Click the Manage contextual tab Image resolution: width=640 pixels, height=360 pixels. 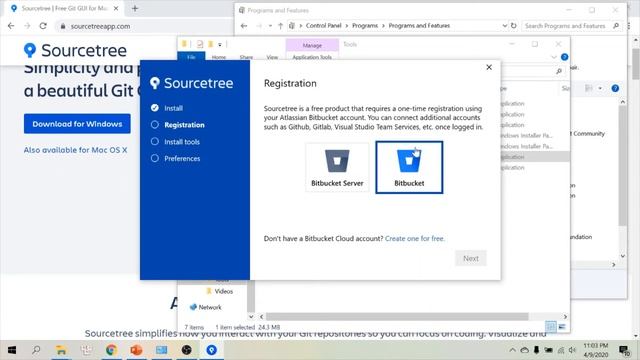[x=312, y=45]
